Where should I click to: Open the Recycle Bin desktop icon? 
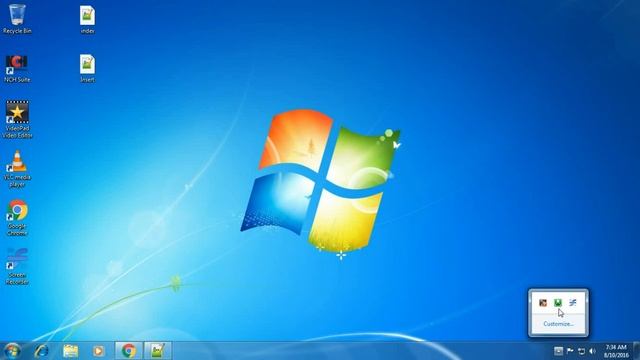click(x=17, y=19)
